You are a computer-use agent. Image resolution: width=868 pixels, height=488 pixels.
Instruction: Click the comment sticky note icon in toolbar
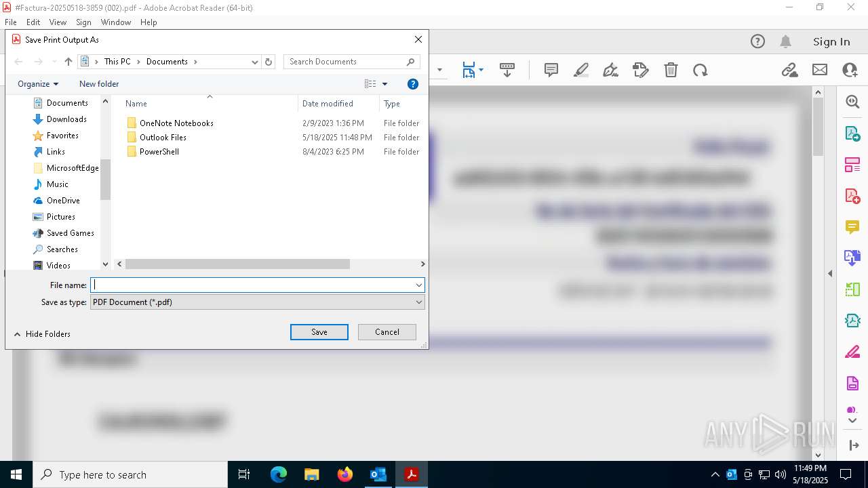(551, 70)
